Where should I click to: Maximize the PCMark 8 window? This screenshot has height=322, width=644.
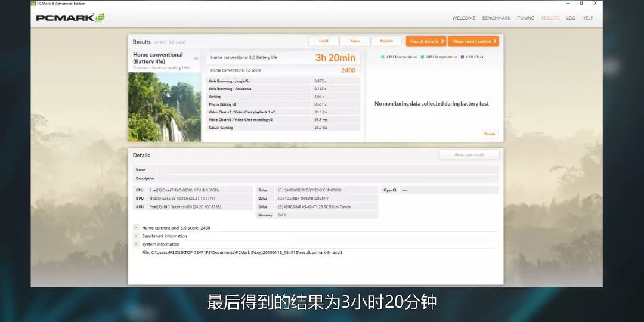pyautogui.click(x=581, y=4)
